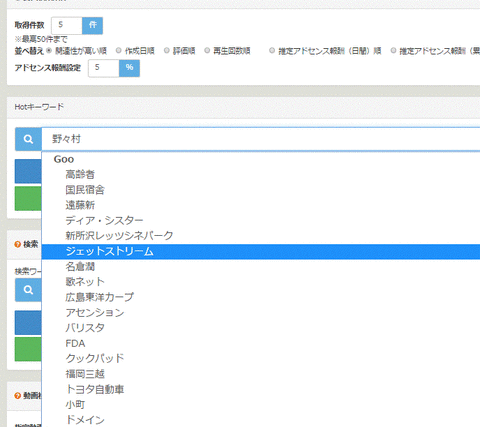Select the 関連性が高い順 radio button
The image size is (480, 427).
click(49, 51)
